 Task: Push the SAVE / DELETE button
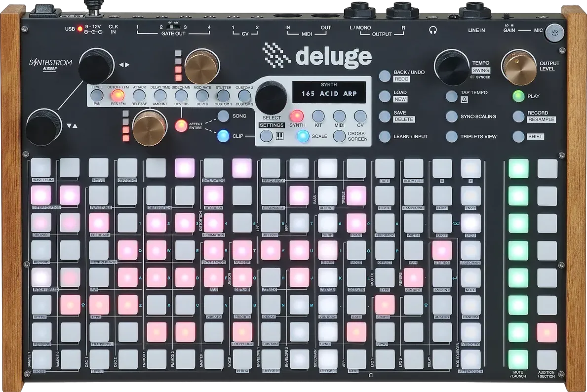pos(385,116)
